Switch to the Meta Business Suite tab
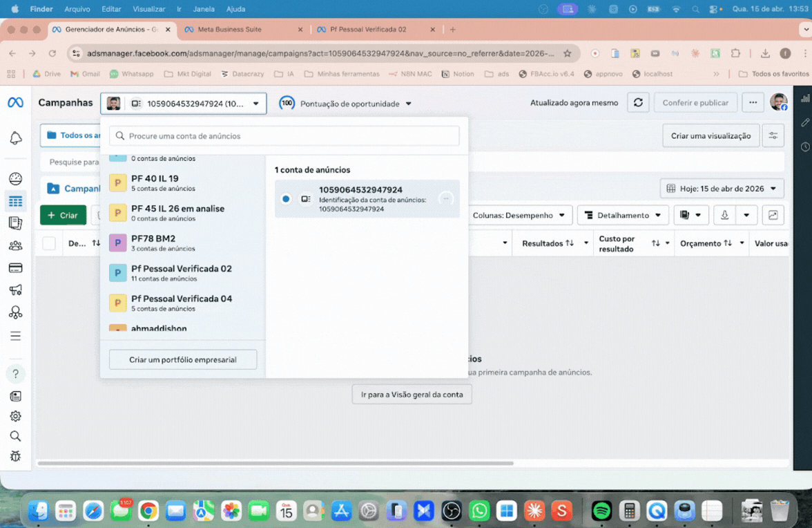Viewport: 812px width, 528px height. [x=243, y=30]
